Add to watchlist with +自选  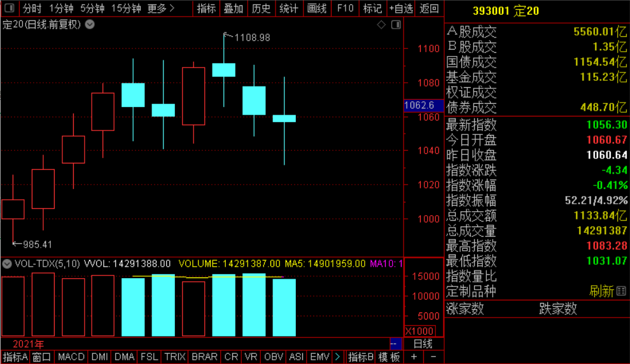(401, 8)
